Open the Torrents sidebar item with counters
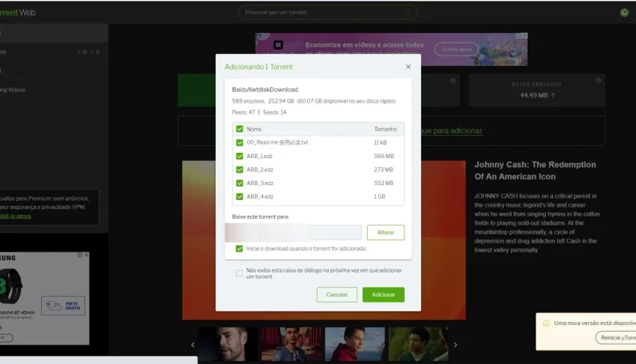Viewport: 636px width, 364px height. pos(54,52)
